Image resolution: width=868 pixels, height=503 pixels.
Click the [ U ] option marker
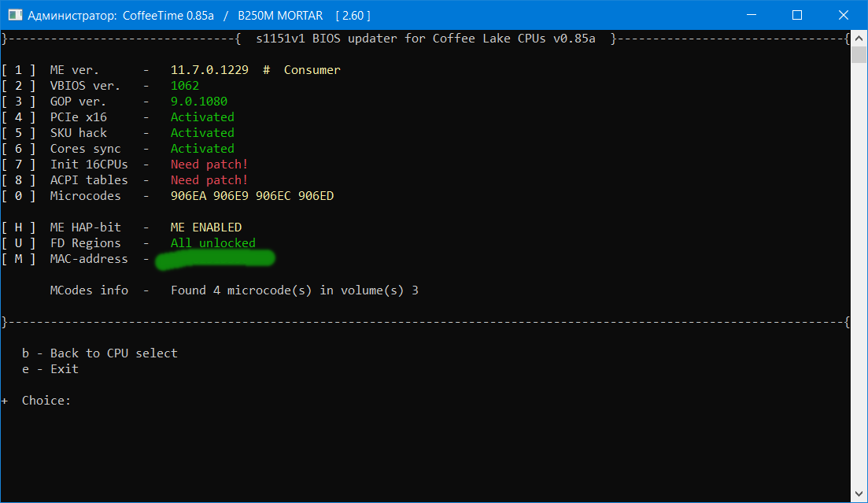pos(18,242)
